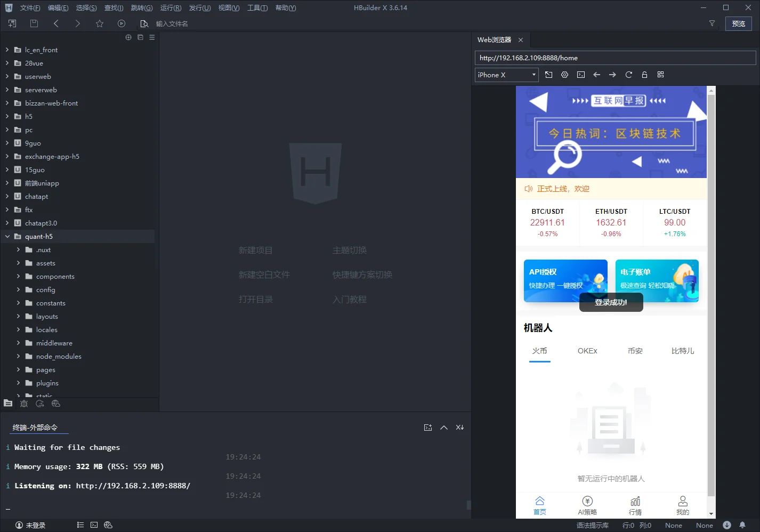
Task: Click the browser URL address field
Action: (x=615, y=58)
